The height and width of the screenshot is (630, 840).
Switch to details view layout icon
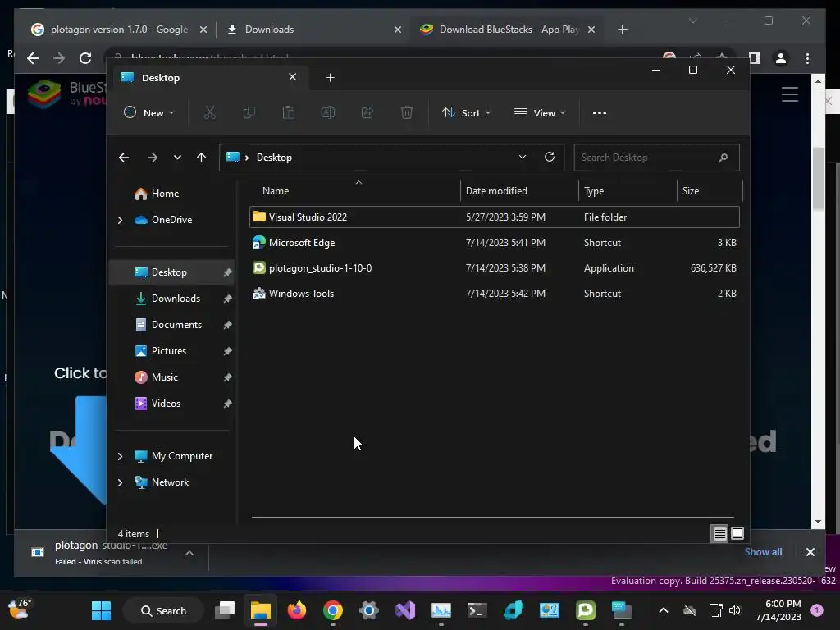(719, 533)
